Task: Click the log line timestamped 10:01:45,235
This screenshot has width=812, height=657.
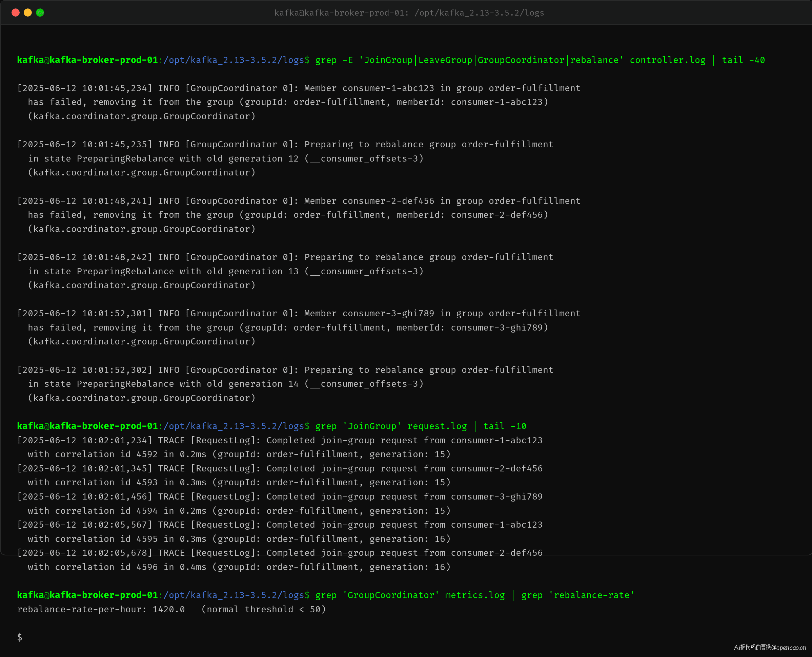Action: pos(285,145)
